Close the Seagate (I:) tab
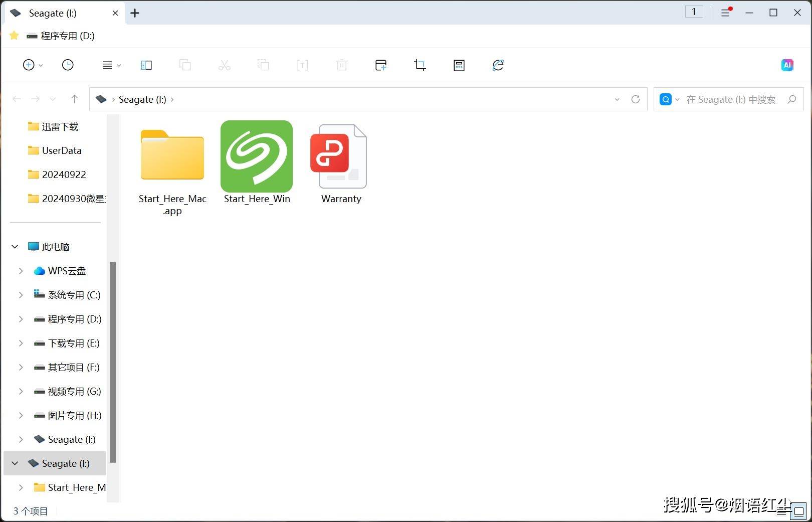 115,13
